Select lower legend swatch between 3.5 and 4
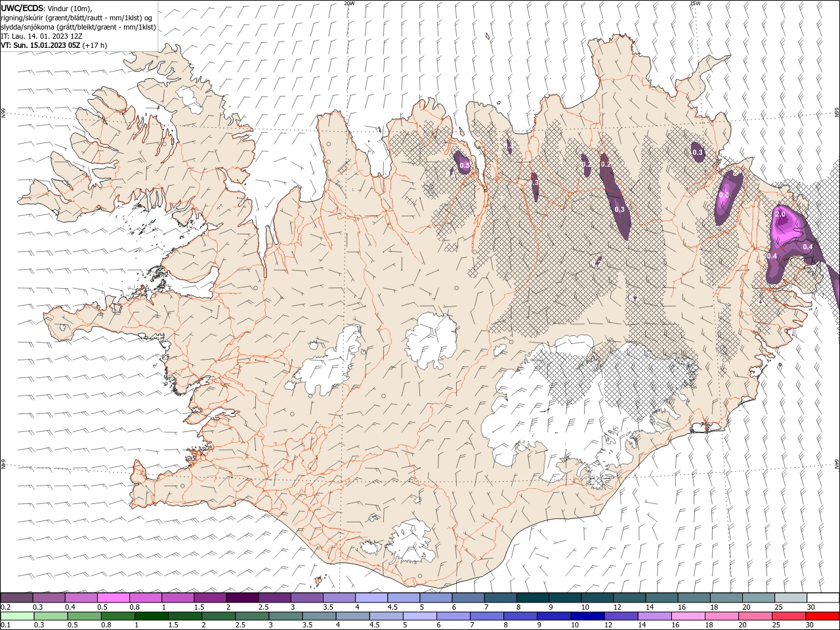 coord(319,616)
